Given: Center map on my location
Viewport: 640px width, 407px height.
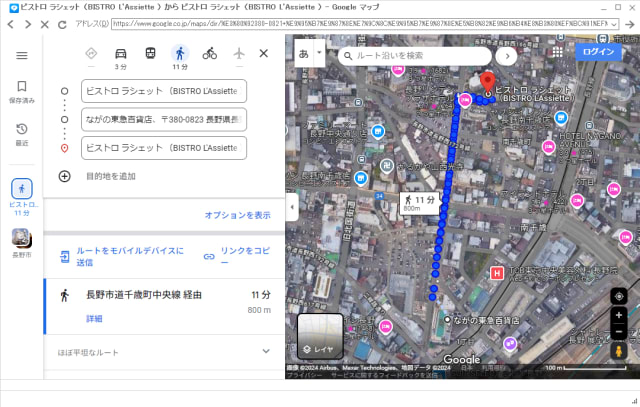Looking at the screenshot, I should click(x=619, y=296).
